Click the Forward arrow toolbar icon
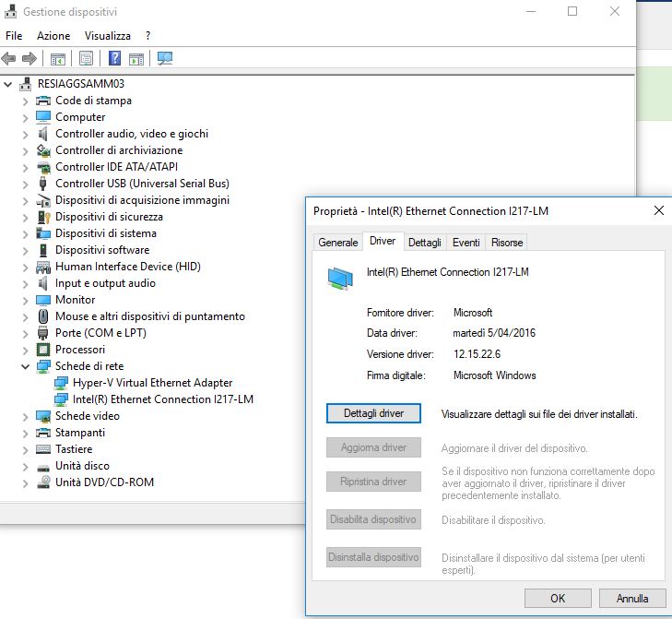This screenshot has height=619, width=672. pos(29,58)
